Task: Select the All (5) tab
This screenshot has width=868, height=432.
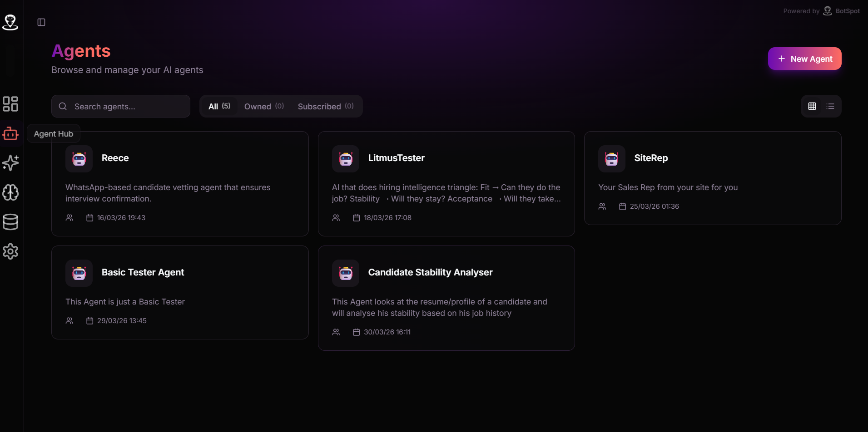Action: [219, 106]
